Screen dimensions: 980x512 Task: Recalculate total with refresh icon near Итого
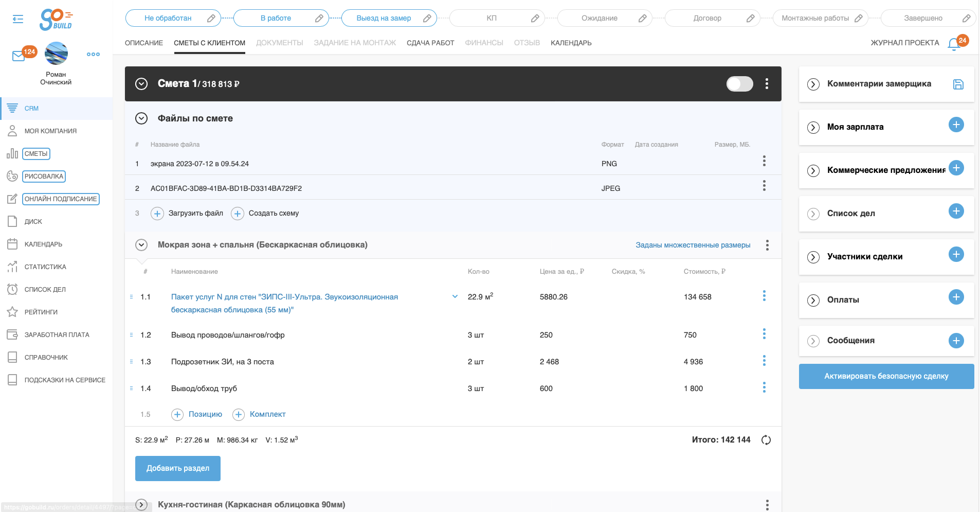766,440
